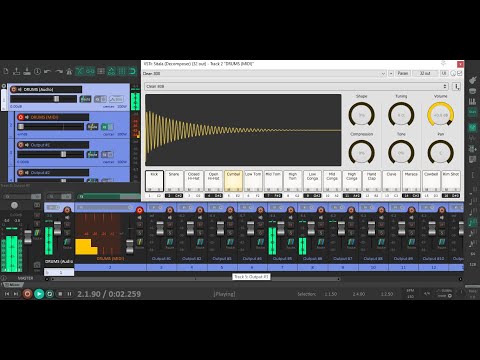Open the Param button in plugin window
Viewport: 480px width, 360px height.
(403, 73)
